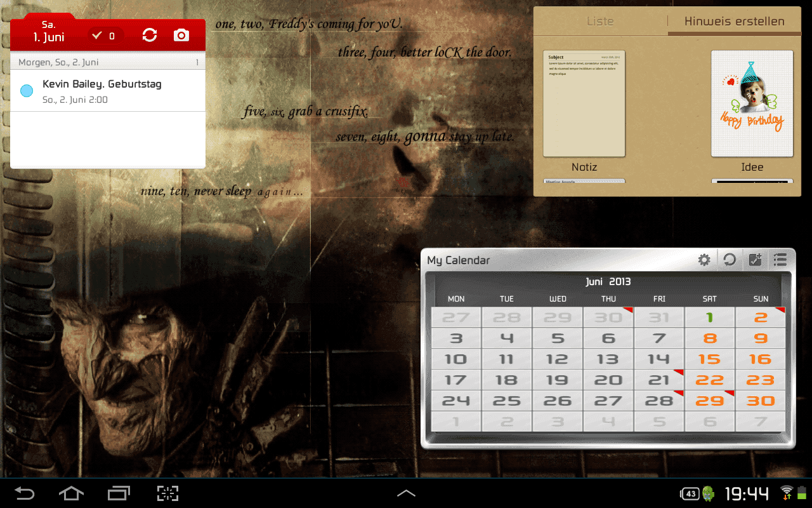Screen dimensions: 812x508
Task: Select June 15 in the calendar
Action: (x=710, y=359)
